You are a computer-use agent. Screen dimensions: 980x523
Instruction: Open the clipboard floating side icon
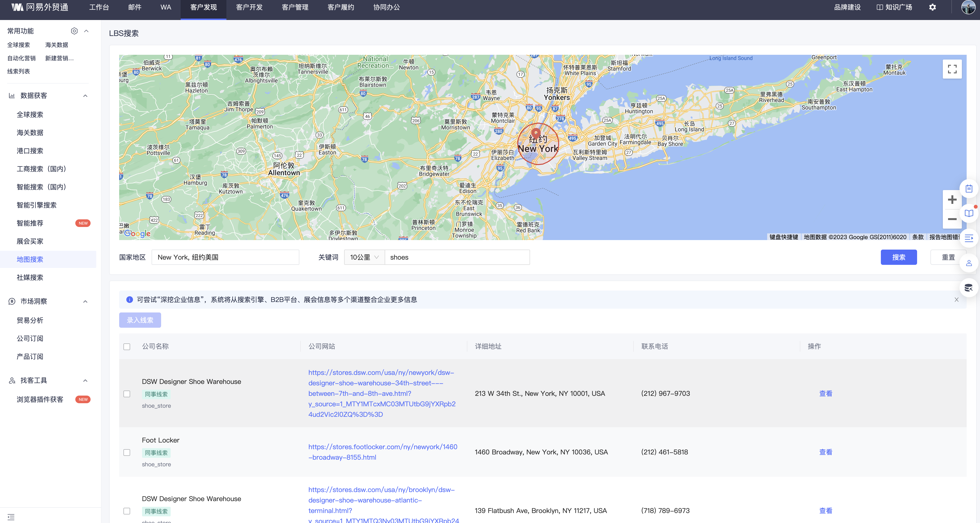coord(969,189)
